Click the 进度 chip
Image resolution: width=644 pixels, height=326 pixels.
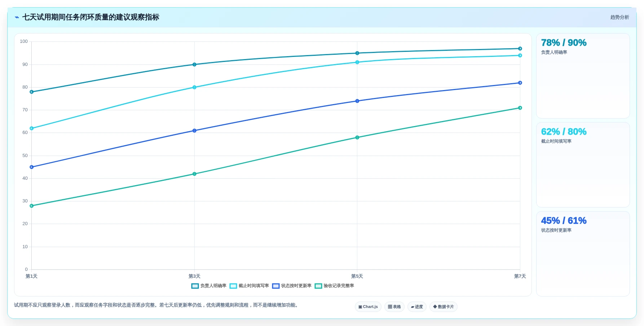point(417,307)
